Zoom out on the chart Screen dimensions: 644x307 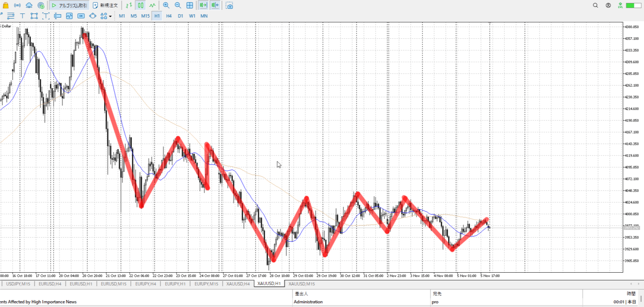178,5
